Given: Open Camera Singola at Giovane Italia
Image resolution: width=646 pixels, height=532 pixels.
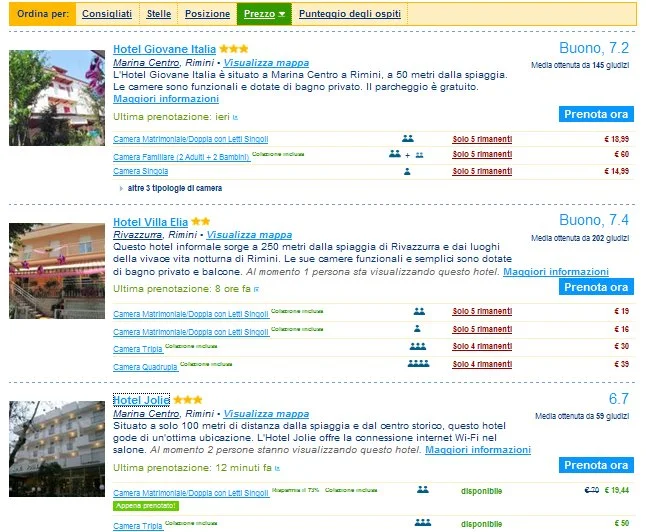Looking at the screenshot, I should coord(140,171).
